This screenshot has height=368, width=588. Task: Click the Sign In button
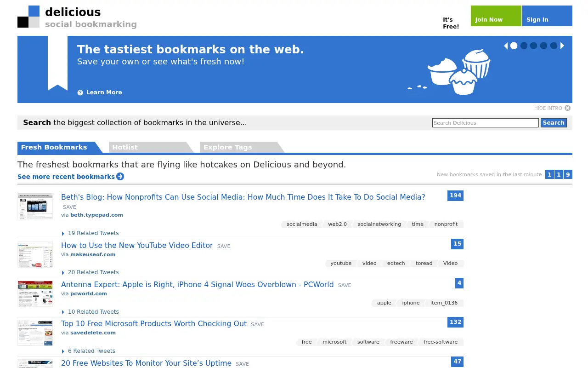pos(547,16)
